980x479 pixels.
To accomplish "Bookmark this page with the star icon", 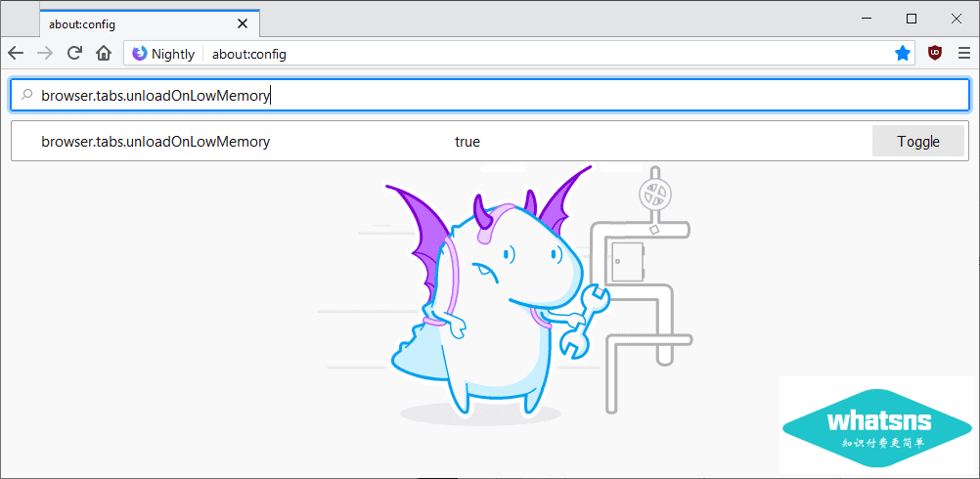I will point(902,54).
